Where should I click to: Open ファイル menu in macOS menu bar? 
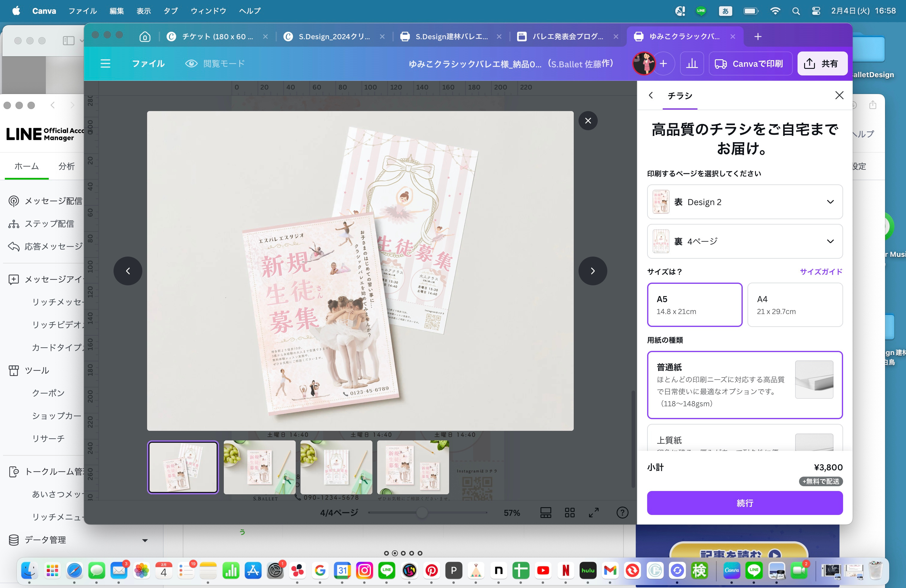[x=83, y=11]
